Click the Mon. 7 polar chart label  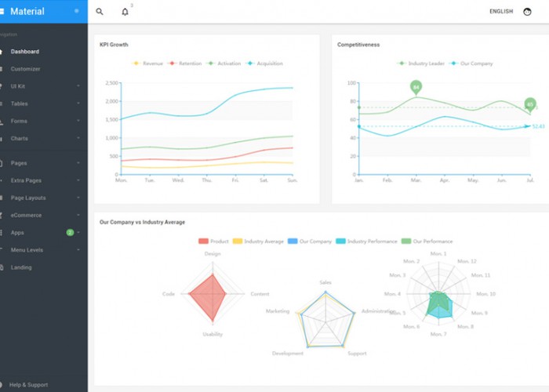pos(438,334)
